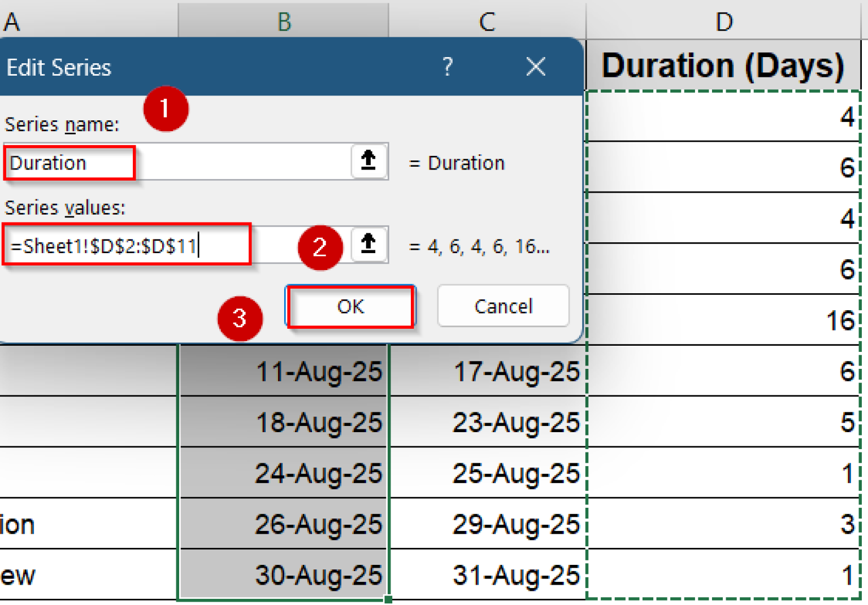Click the red numbered badge 3 near OK
The width and height of the screenshot is (868, 605).
pos(240,319)
